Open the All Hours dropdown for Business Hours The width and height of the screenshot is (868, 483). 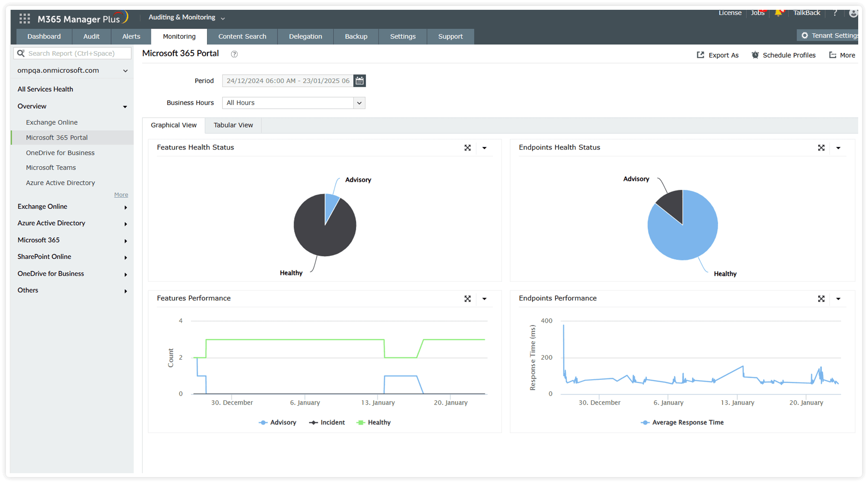(359, 103)
